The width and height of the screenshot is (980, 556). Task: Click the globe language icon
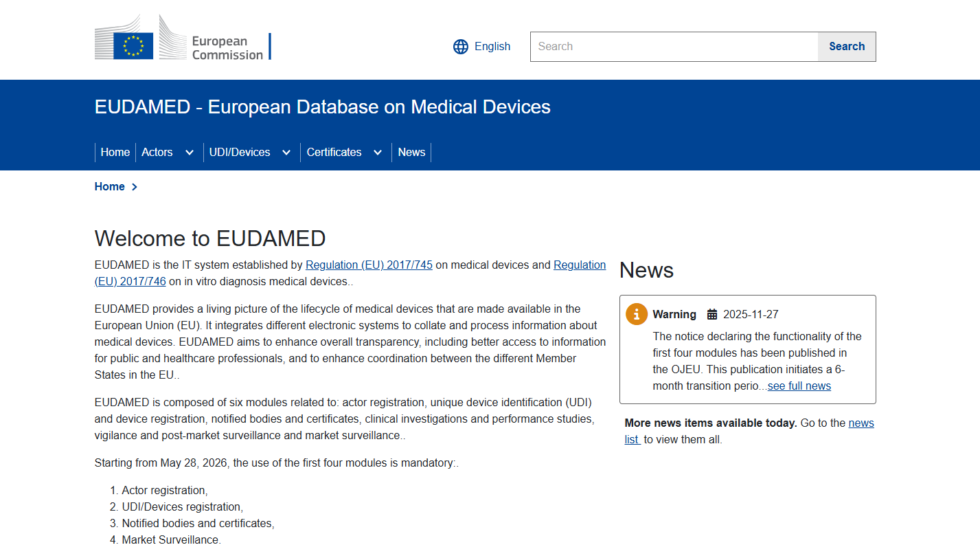(460, 47)
